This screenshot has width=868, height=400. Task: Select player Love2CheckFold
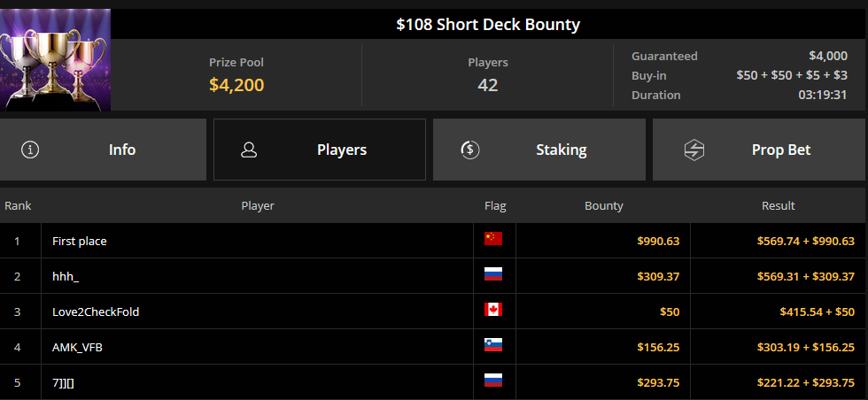pos(96,312)
